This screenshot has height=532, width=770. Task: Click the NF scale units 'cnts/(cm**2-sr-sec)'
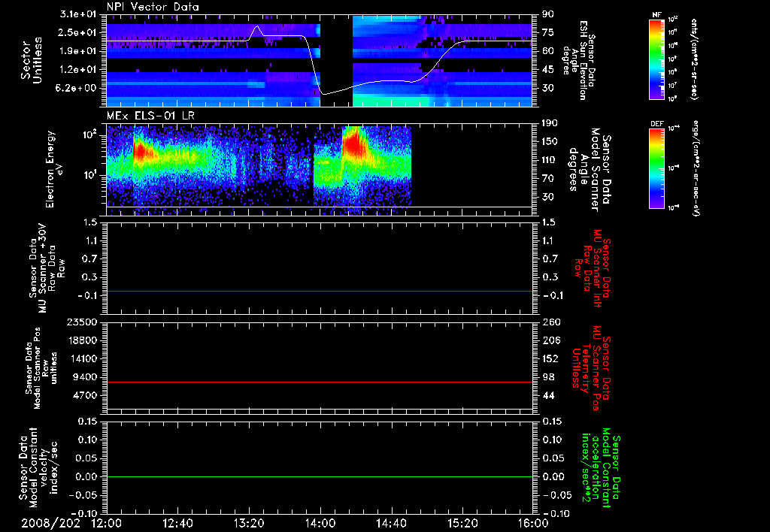[x=694, y=59]
